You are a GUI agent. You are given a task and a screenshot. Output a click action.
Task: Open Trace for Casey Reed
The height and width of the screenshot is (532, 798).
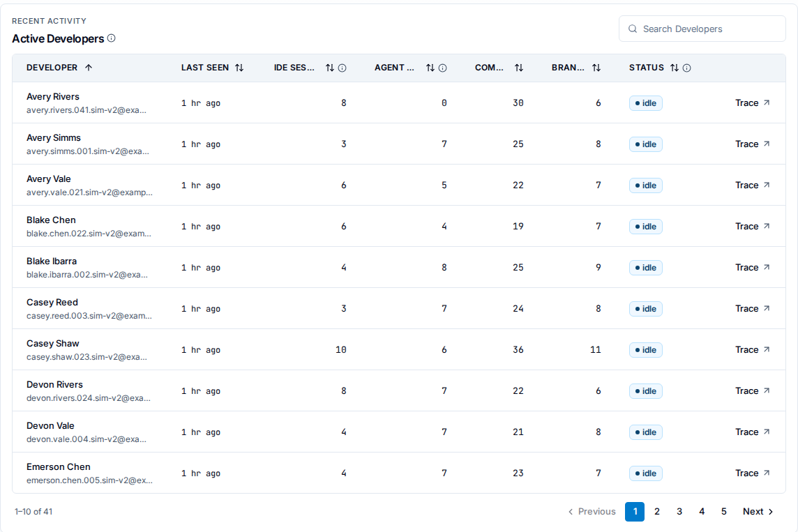[752, 309]
